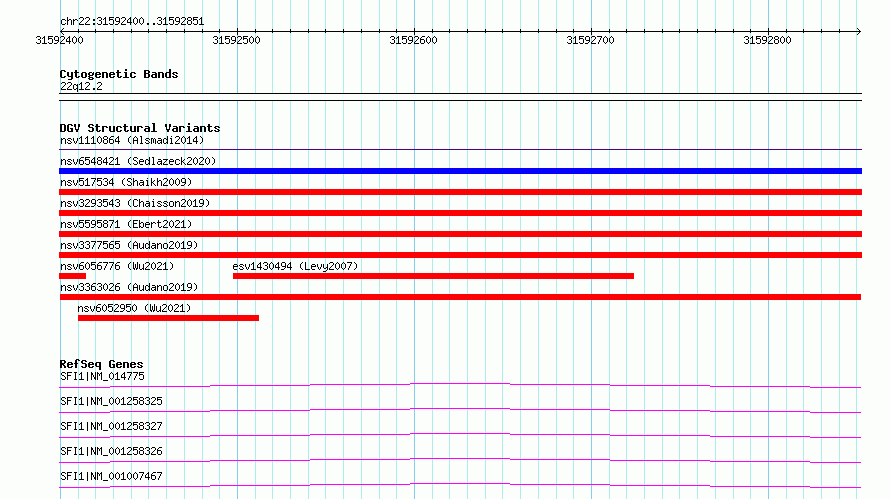This screenshot has width=890, height=499.
Task: Click the 31592400 ruler coordinate
Action: 60,40
